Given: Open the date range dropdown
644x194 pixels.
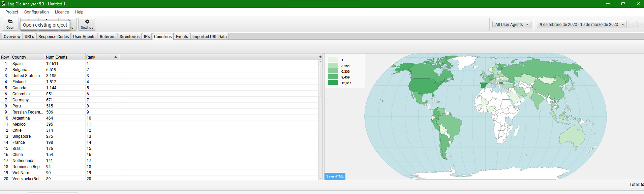Looking at the screenshot, I should pos(582,25).
